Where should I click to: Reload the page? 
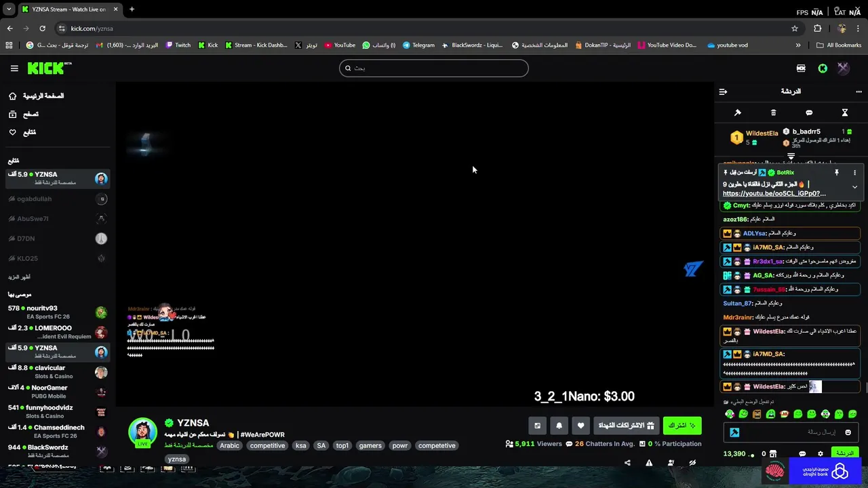click(x=42, y=28)
